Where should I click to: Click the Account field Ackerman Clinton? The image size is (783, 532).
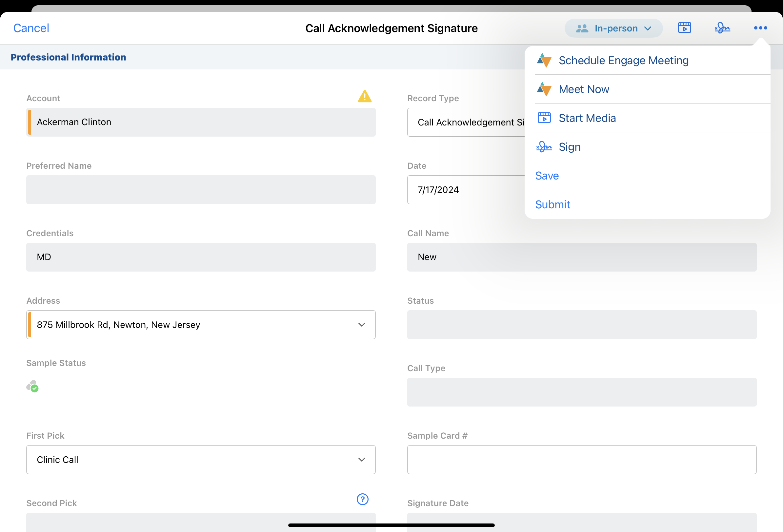pos(201,122)
